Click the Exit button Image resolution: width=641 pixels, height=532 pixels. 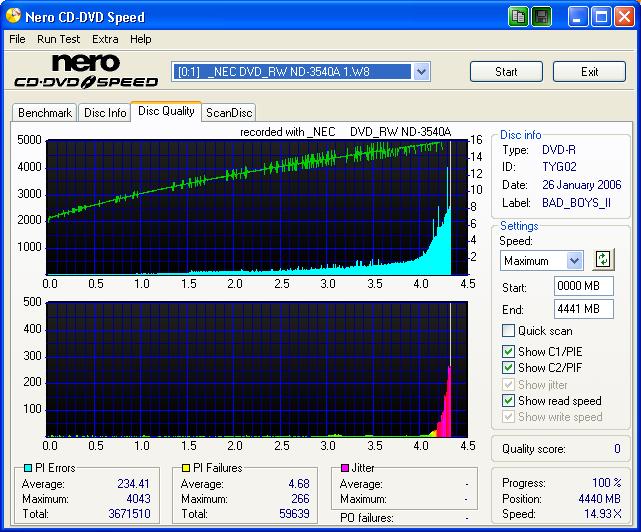(589, 72)
